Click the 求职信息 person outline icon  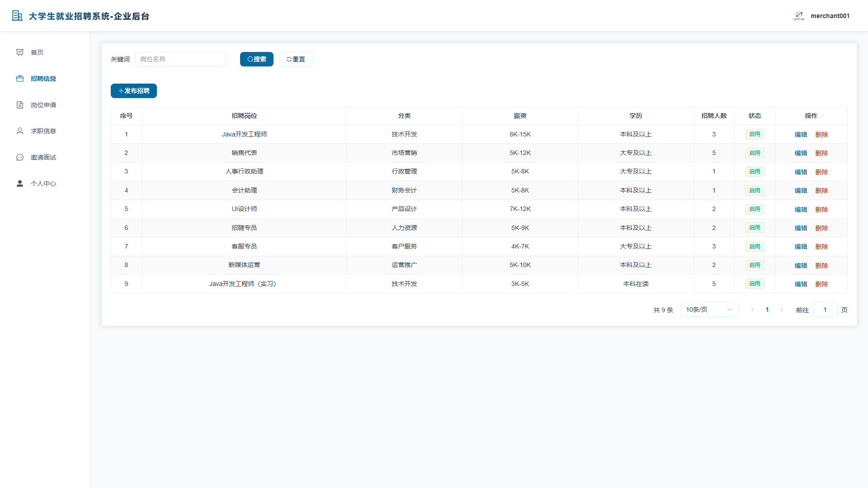click(x=20, y=131)
